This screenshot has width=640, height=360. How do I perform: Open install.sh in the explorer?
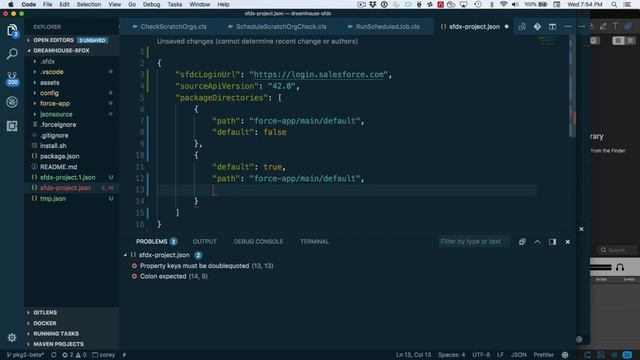[53, 146]
